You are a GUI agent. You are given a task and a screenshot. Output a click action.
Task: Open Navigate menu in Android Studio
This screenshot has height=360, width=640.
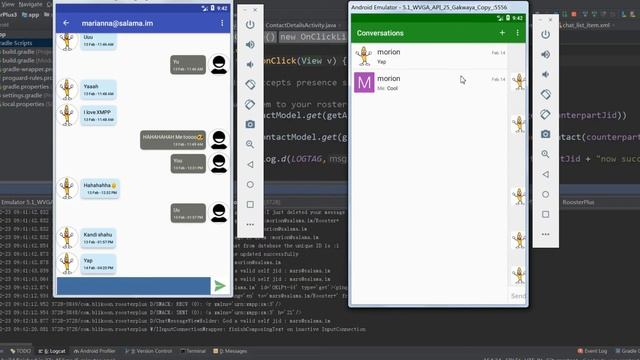[x=30, y=4]
